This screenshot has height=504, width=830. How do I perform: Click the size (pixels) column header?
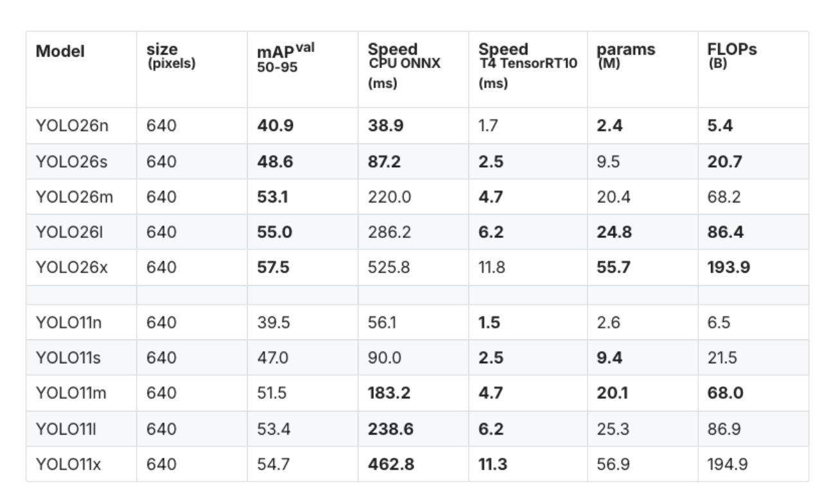pos(171,56)
